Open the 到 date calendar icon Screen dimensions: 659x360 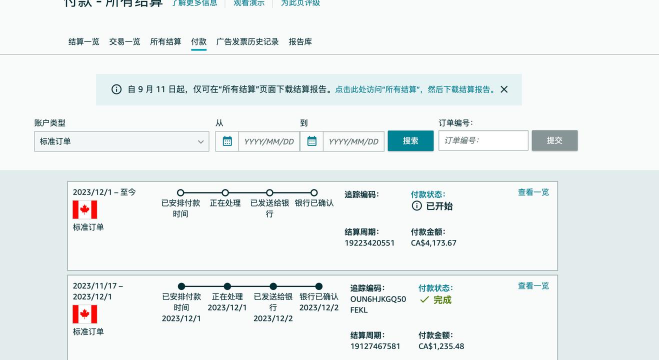pyautogui.click(x=312, y=142)
